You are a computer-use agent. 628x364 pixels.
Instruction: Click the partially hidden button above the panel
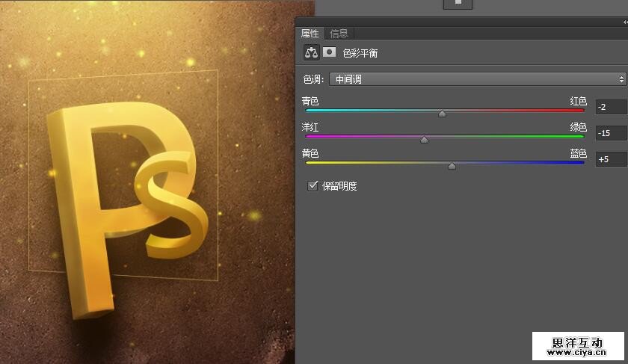click(x=458, y=4)
